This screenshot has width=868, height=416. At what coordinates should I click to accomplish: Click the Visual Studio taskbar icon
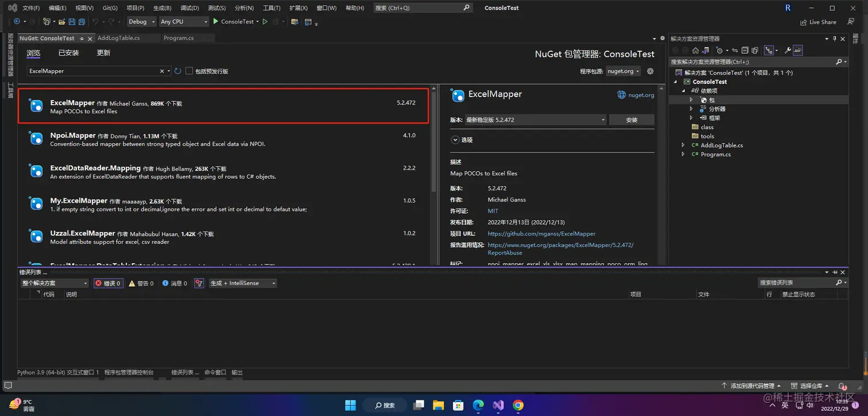498,405
